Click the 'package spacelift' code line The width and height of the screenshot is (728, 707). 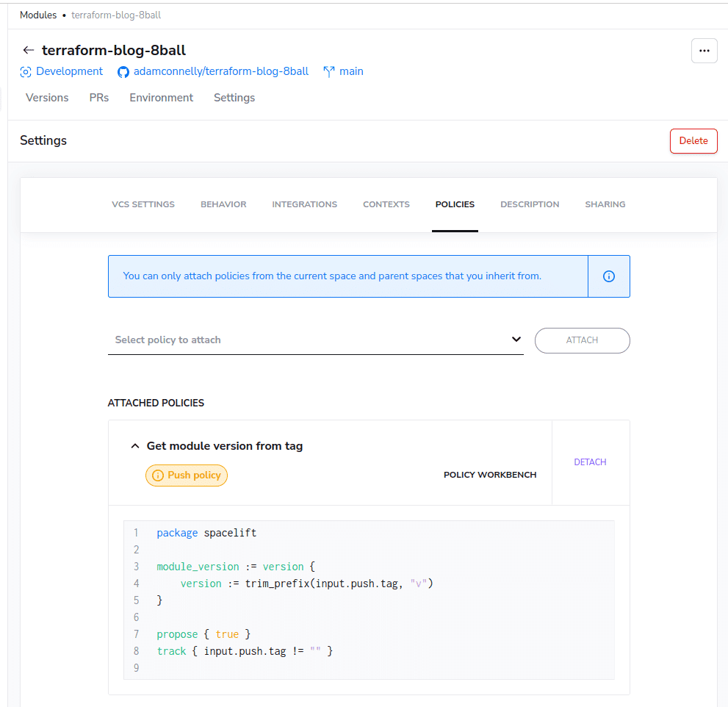pyautogui.click(x=206, y=533)
